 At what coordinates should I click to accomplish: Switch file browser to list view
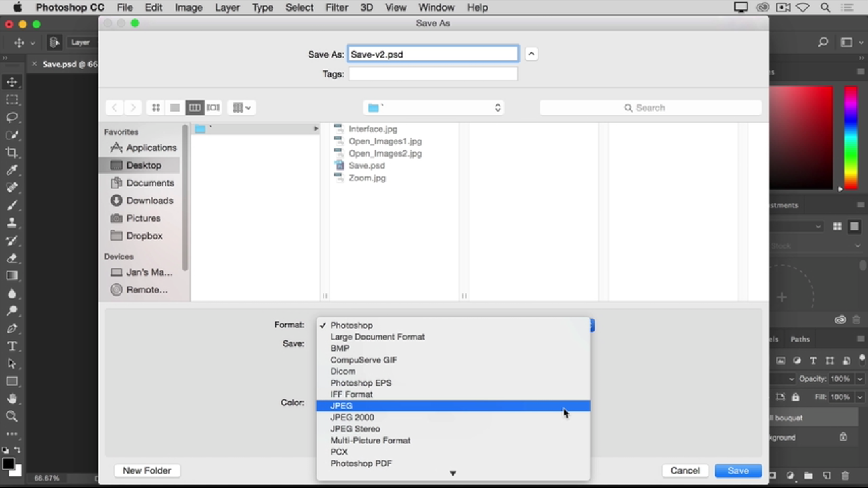(x=175, y=108)
